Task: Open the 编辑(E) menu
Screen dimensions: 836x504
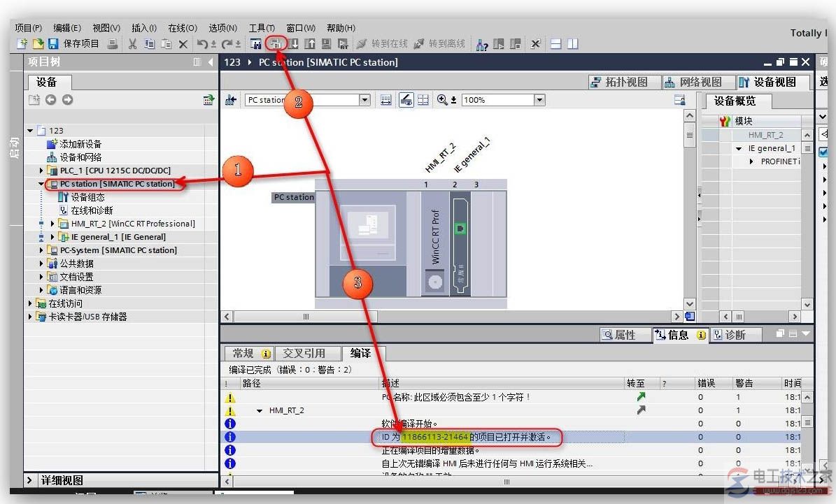Action: click(x=67, y=28)
